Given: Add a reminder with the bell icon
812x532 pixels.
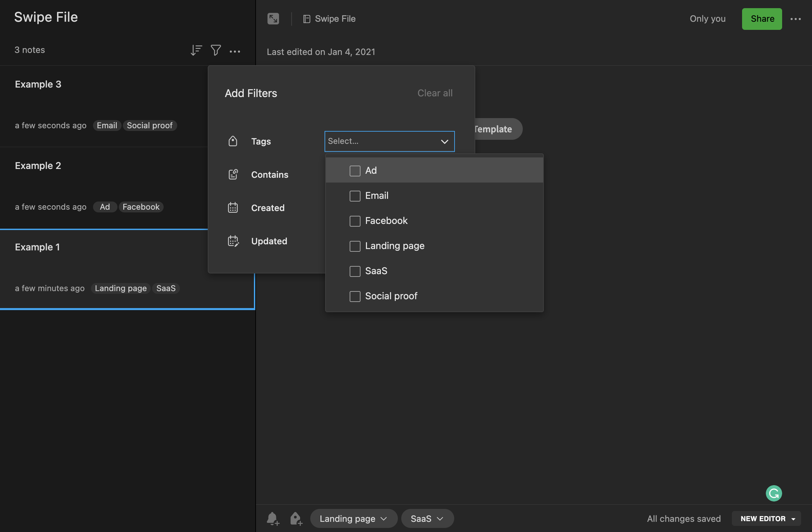Looking at the screenshot, I should point(273,519).
